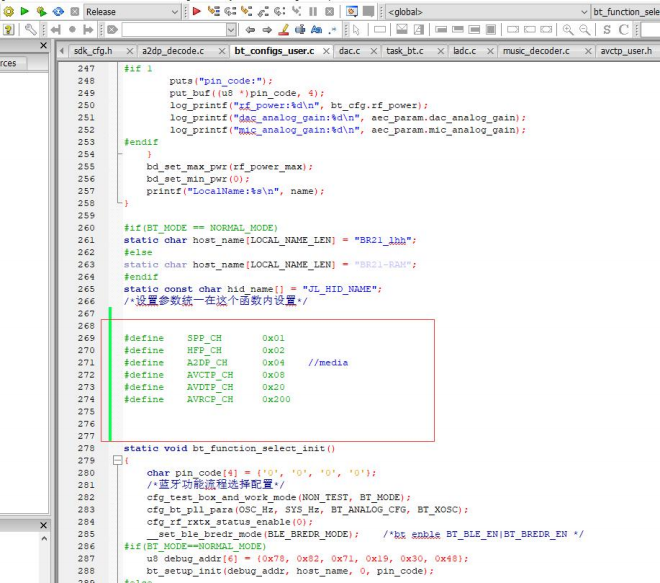Click the yellow help question mark icon
This screenshot has width=660, height=583.
8,29
